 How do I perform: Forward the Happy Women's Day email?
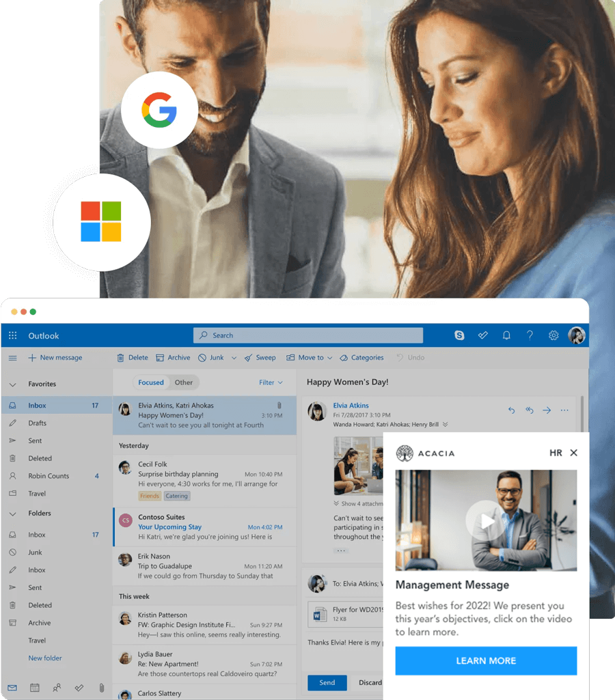point(547,410)
